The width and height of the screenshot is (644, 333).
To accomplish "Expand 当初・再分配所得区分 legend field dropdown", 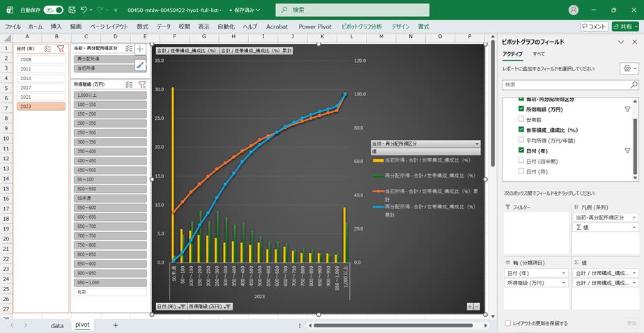I will [634, 217].
